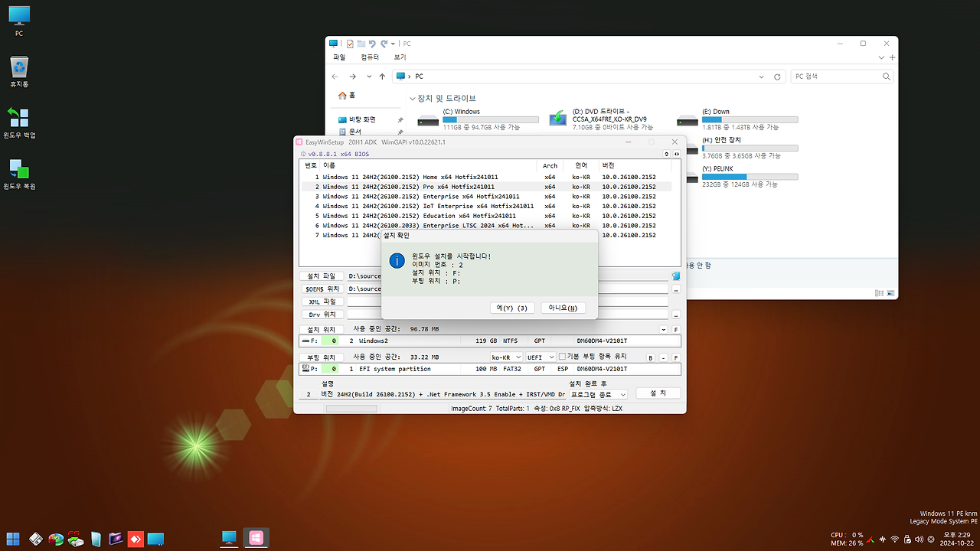Viewport: 980px width, 551px height.
Task: Open dropdown arrow beside 설치 위치 F button
Action: (664, 330)
